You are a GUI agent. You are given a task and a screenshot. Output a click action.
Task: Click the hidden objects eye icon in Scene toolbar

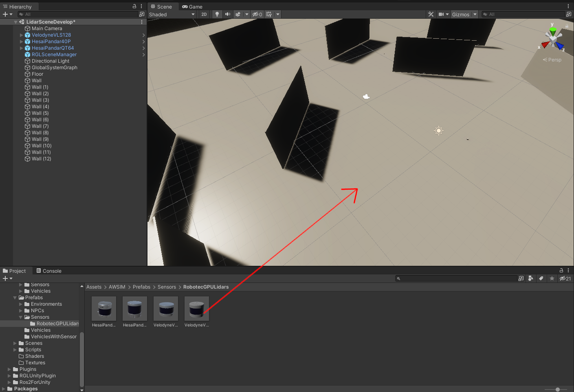tap(257, 14)
